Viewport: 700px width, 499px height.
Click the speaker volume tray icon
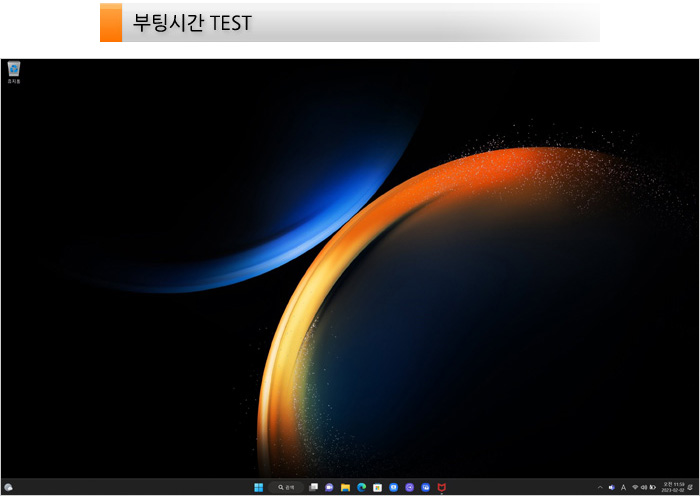pyautogui.click(x=643, y=487)
